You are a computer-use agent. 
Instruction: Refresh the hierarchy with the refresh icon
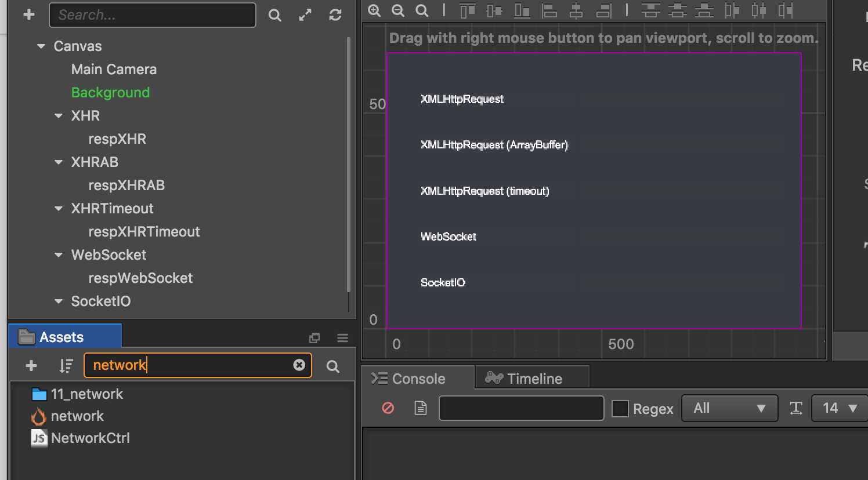tap(335, 14)
